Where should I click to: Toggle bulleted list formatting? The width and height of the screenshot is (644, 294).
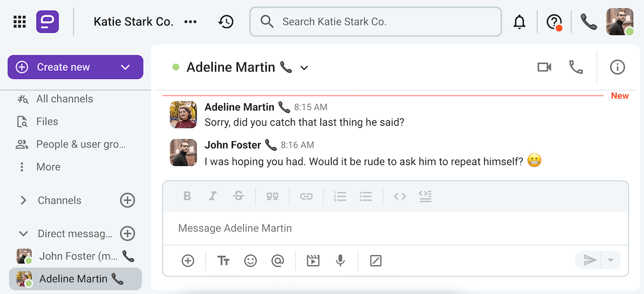366,196
